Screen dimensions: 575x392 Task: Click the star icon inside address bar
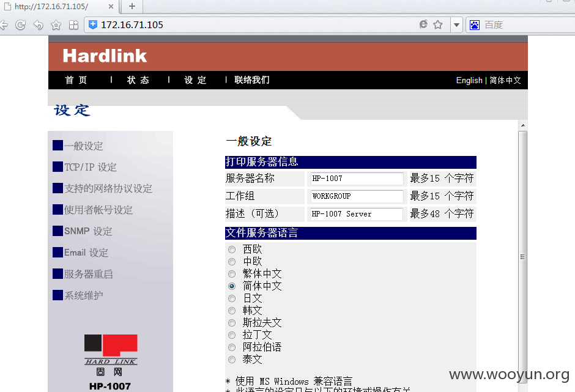pyautogui.click(x=438, y=24)
